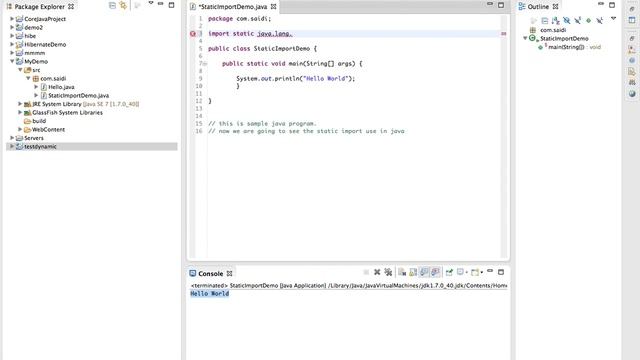Click the Hello World console output
Image resolution: width=640 pixels, height=360 pixels.
[x=209, y=293]
